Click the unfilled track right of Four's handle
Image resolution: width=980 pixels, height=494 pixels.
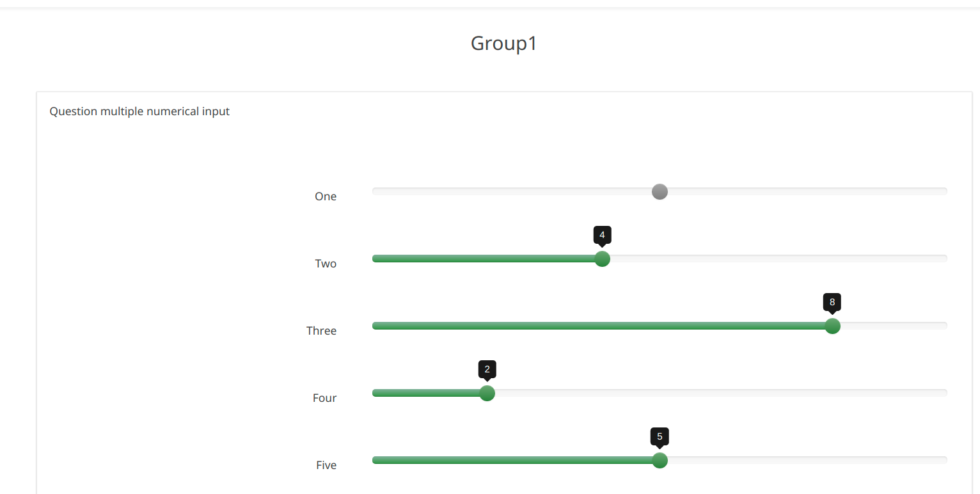pyautogui.click(x=716, y=393)
